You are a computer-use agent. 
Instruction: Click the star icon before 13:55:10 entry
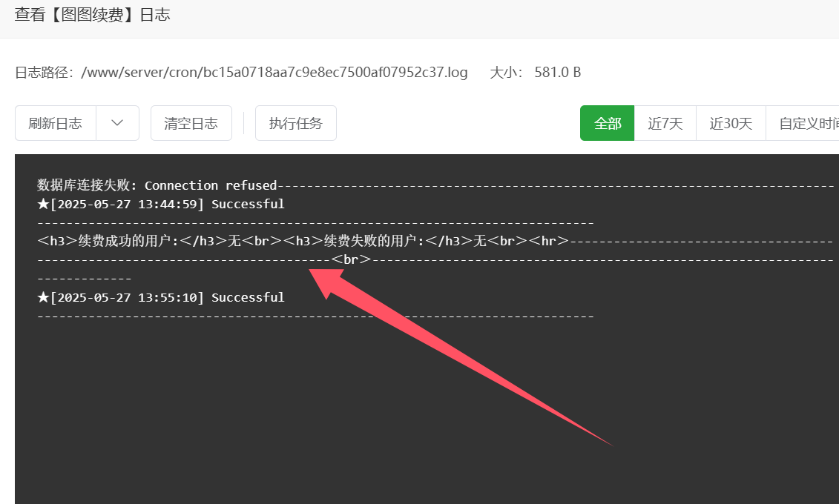tap(43, 297)
